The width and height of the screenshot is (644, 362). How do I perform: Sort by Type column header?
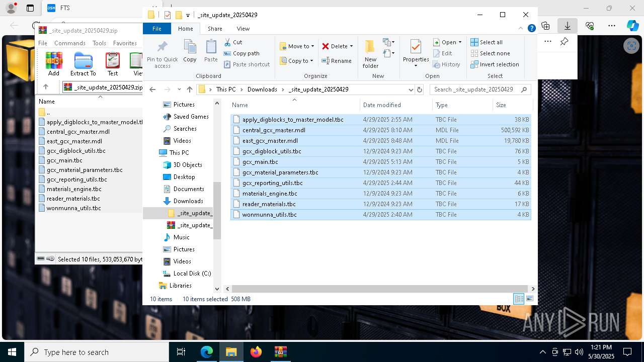tap(462, 105)
